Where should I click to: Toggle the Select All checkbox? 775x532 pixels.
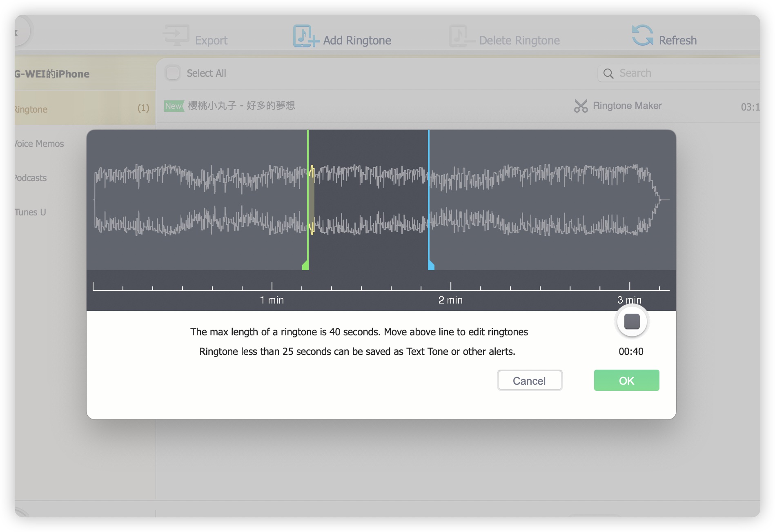[x=173, y=73]
